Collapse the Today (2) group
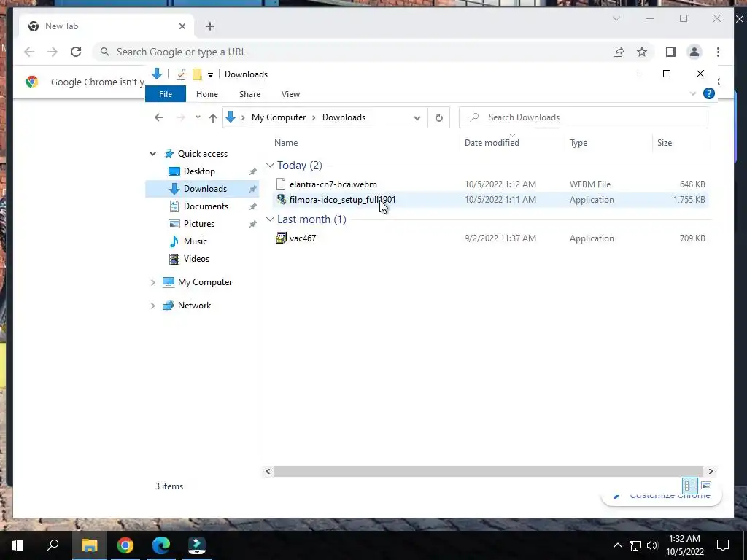 pyautogui.click(x=270, y=166)
